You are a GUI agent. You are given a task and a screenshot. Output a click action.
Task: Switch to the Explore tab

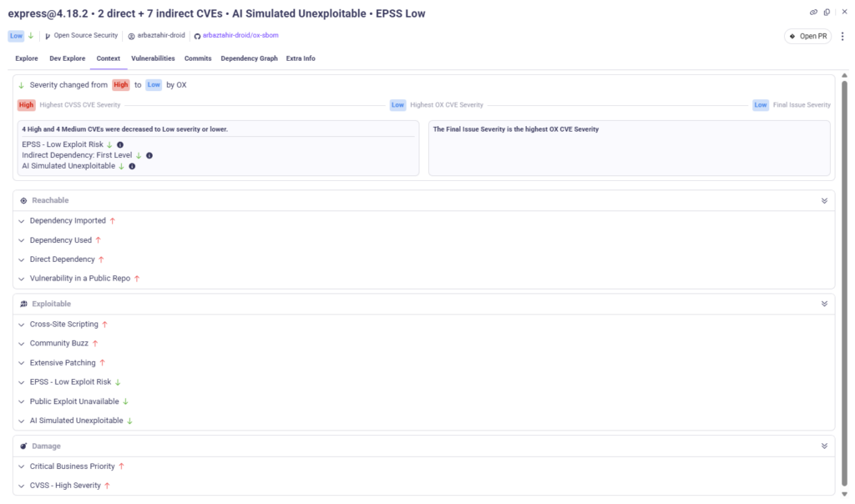click(27, 58)
